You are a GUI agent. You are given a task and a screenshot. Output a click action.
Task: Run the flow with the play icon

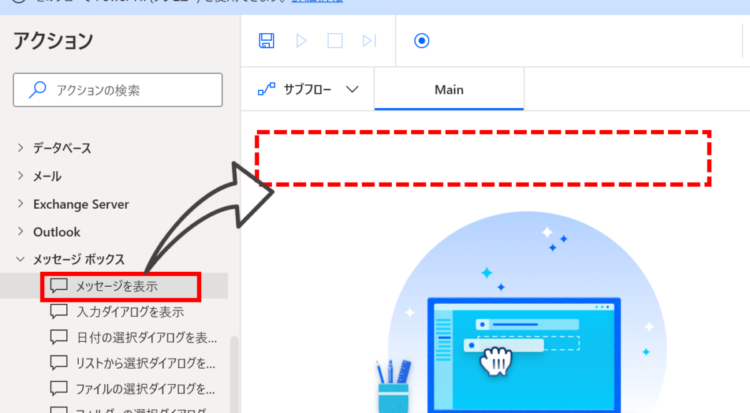pyautogui.click(x=301, y=41)
